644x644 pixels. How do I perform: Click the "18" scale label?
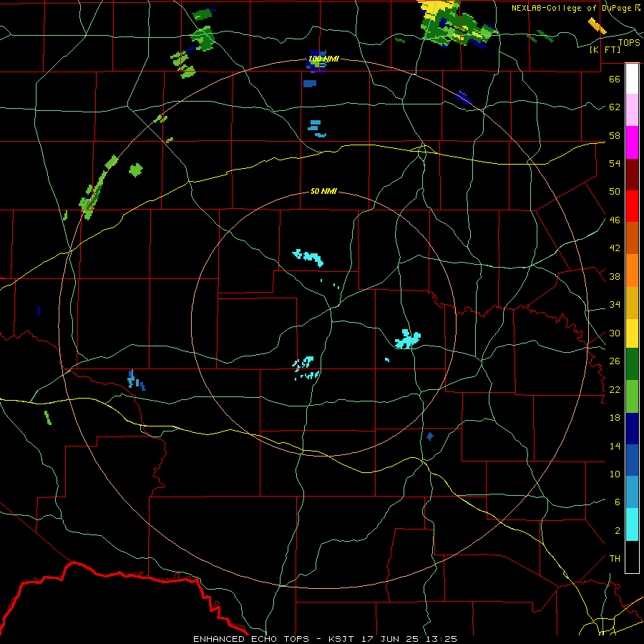(x=615, y=418)
